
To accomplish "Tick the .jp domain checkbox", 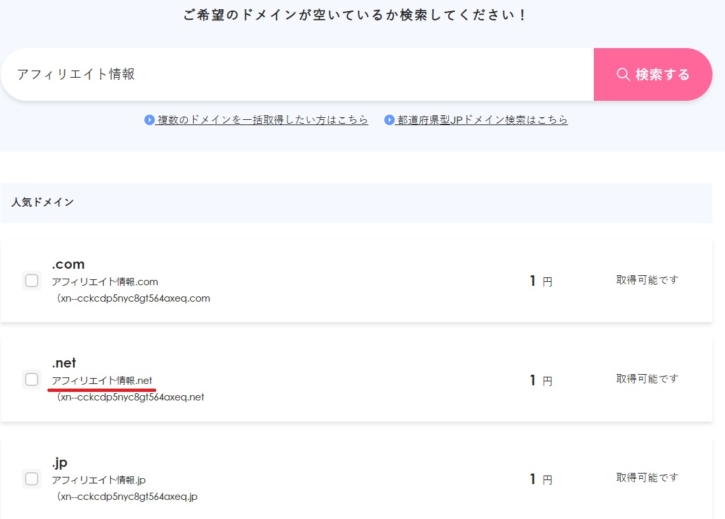I will coord(31,478).
